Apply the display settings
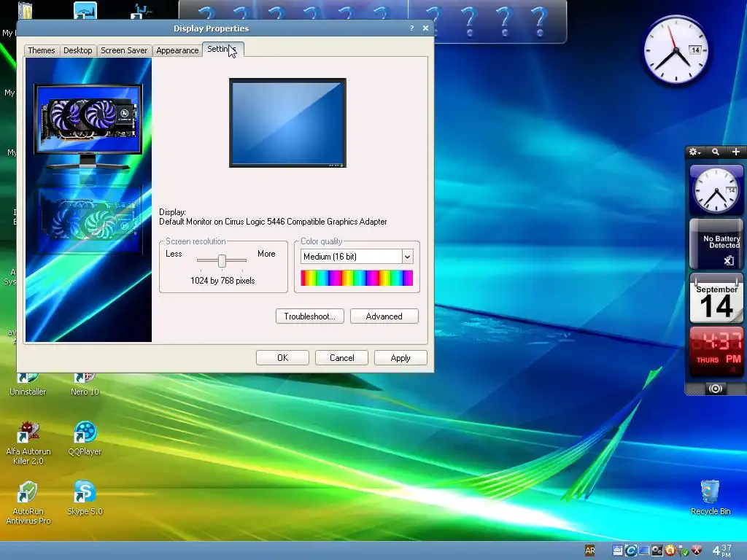Viewport: 747px width, 560px height. (400, 357)
